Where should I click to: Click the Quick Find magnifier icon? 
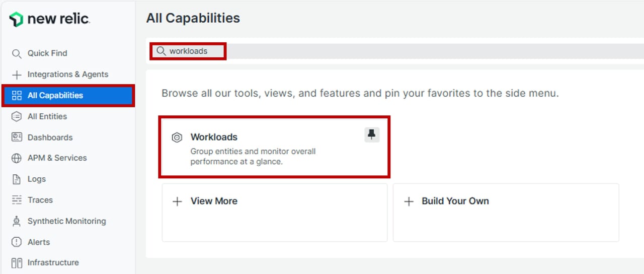point(17,53)
